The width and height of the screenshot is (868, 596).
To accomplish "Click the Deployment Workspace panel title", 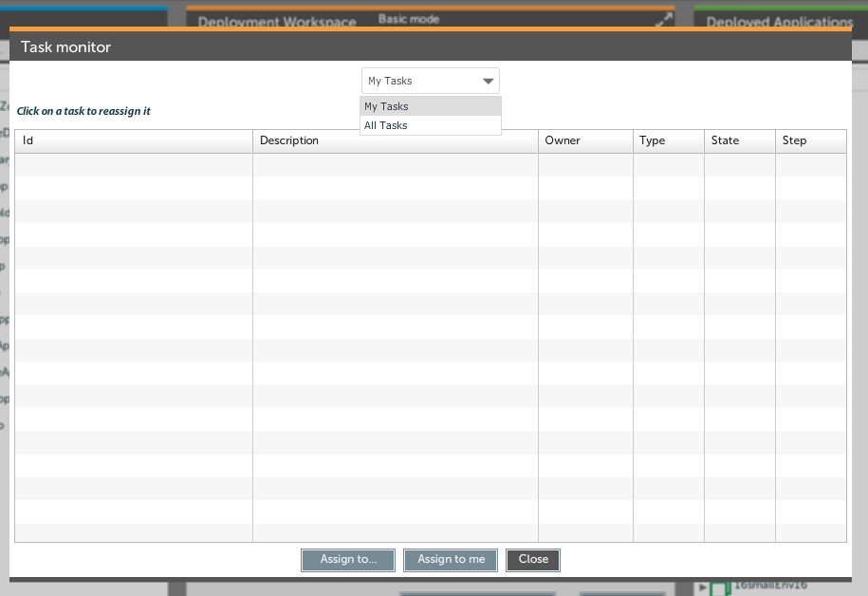I will click(x=277, y=22).
